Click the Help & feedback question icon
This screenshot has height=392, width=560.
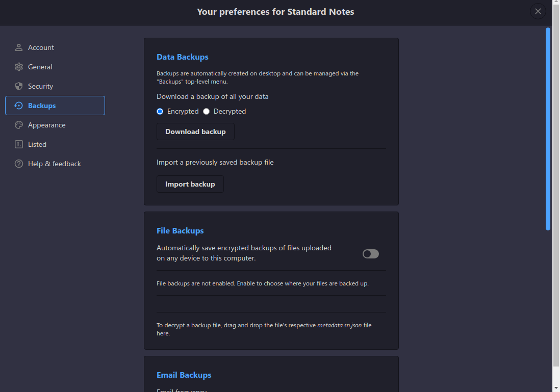pyautogui.click(x=19, y=164)
